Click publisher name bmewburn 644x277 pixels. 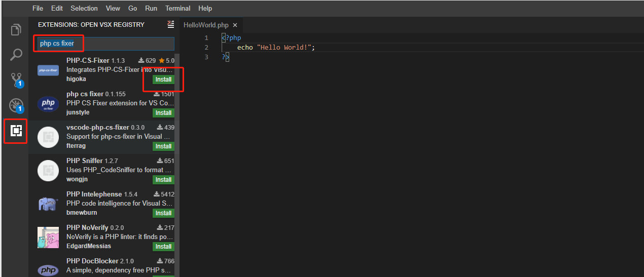82,213
